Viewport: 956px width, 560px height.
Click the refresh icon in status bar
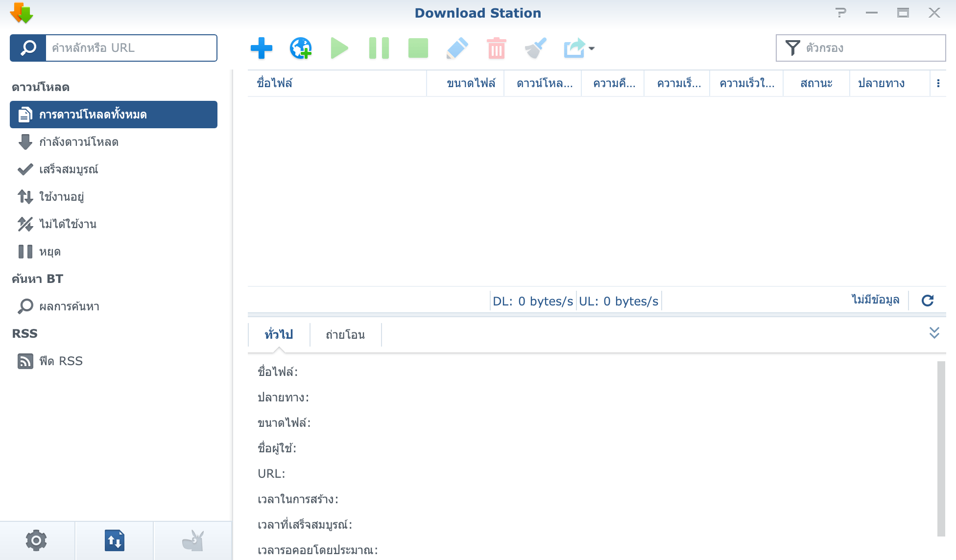(x=928, y=301)
